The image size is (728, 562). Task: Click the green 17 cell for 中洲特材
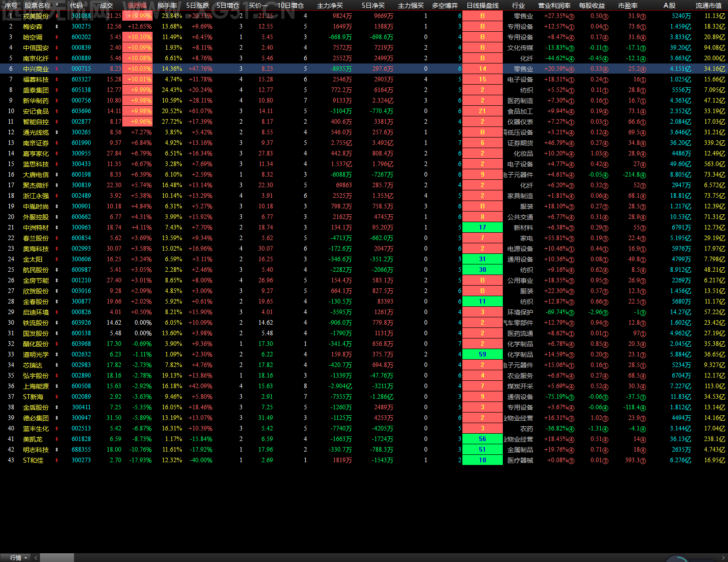pos(483,228)
